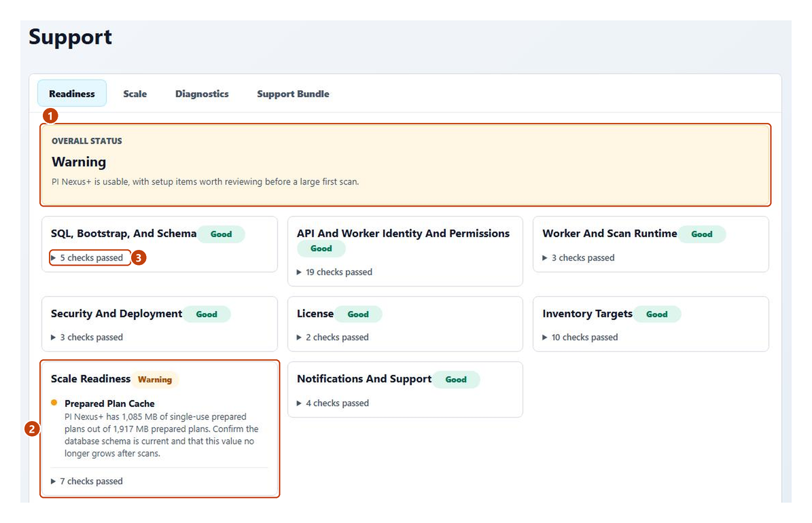Expand Security And Deployment checks passed

(87, 337)
